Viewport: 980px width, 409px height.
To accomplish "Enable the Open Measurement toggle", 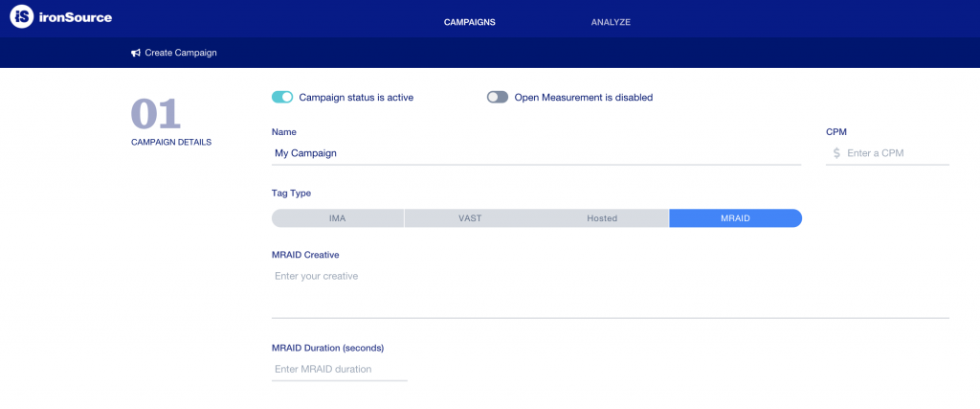I will point(497,97).
